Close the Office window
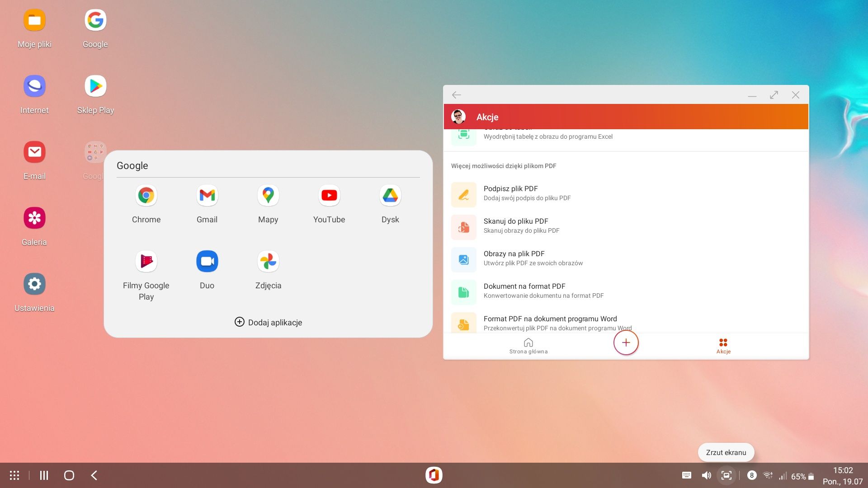The width and height of the screenshot is (868, 488). pyautogui.click(x=796, y=95)
